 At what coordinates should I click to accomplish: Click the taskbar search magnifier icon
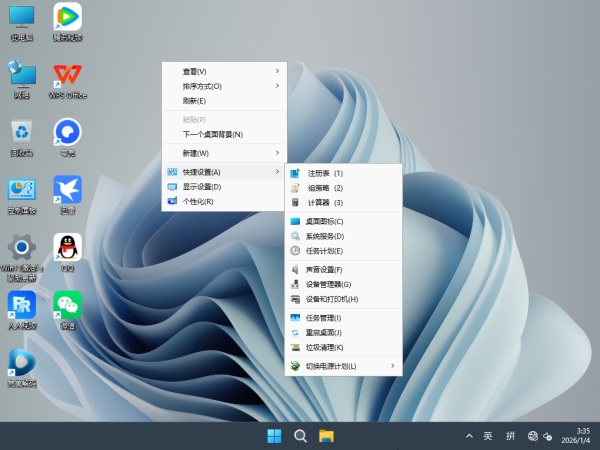tap(300, 436)
